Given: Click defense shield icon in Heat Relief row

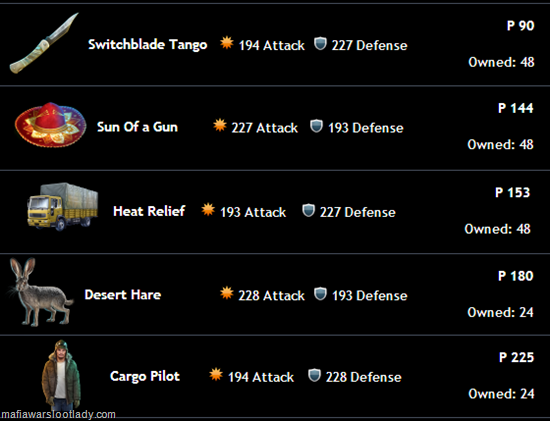Looking at the screenshot, I should point(308,210).
